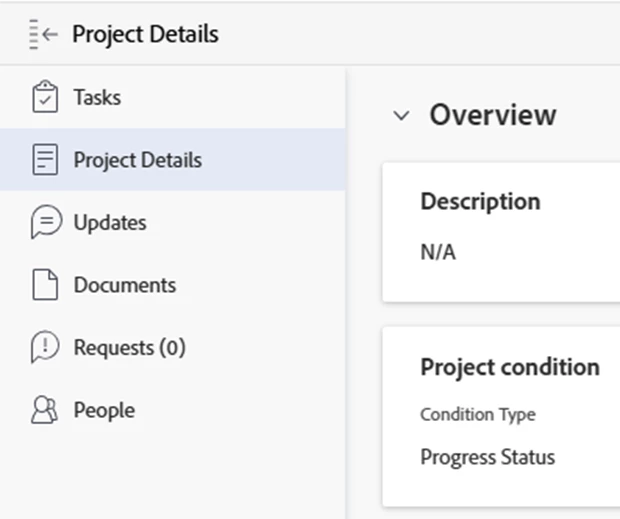
Task: Click the Description field heading
Action: [x=480, y=201]
